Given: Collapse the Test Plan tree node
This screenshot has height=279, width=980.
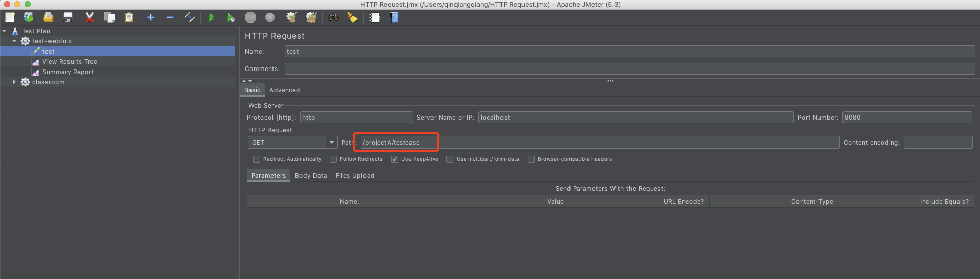Looking at the screenshot, I should (5, 31).
